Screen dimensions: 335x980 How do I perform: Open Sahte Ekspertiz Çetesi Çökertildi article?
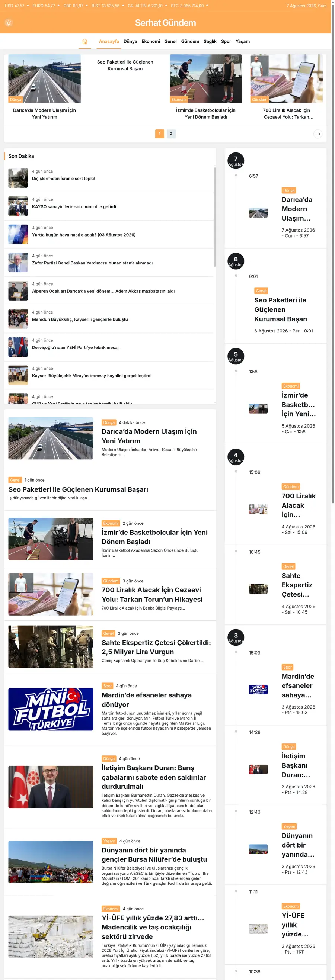pos(156,647)
